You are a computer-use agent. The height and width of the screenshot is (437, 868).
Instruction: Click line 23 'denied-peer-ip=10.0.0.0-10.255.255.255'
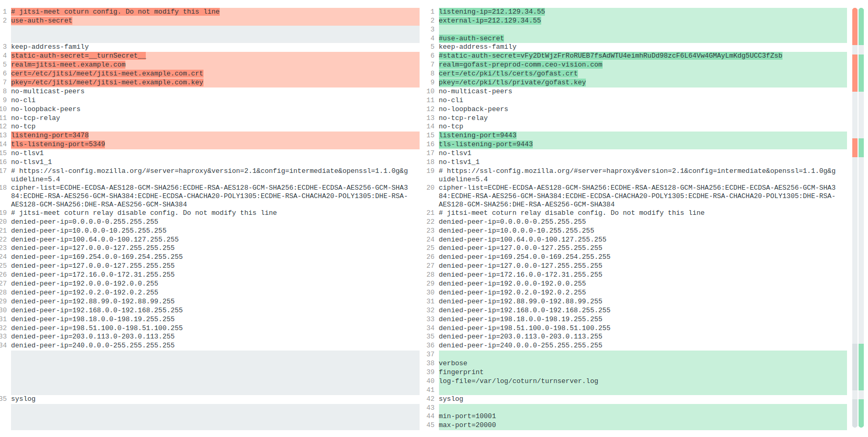coord(517,231)
